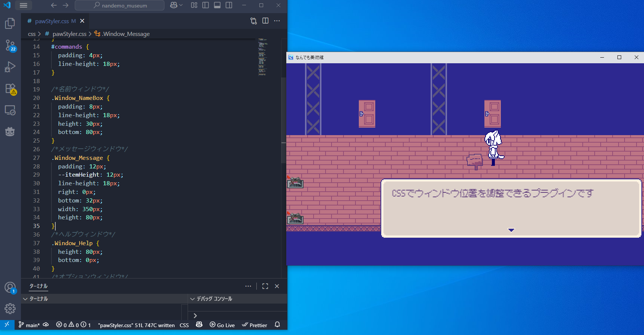Select the pawStyler.css editor tab
Screen dimensions: 644x335
(x=52, y=21)
